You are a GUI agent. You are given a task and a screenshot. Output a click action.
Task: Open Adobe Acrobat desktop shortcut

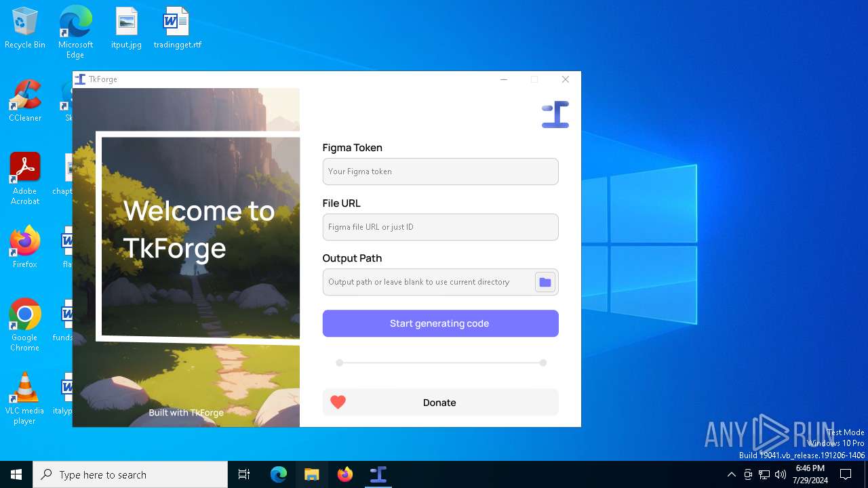[x=25, y=179]
